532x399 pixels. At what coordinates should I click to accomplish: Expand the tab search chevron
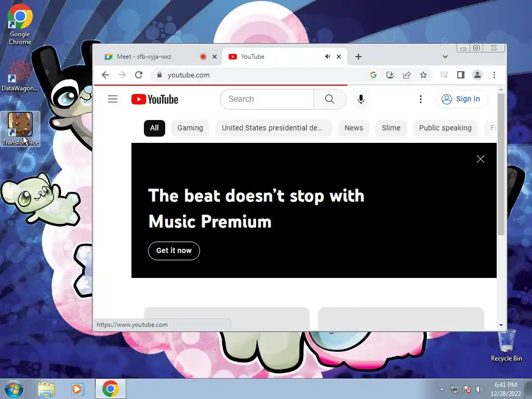coord(445,57)
